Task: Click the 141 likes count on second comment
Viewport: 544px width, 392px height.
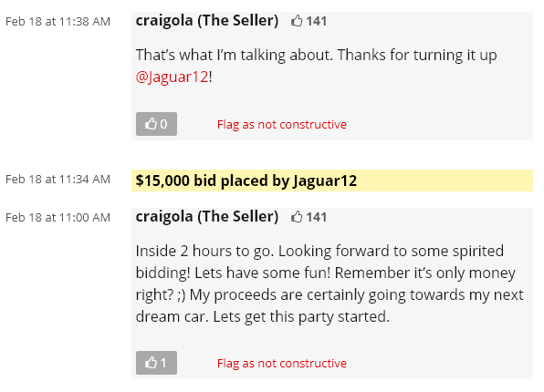Action: [x=317, y=217]
